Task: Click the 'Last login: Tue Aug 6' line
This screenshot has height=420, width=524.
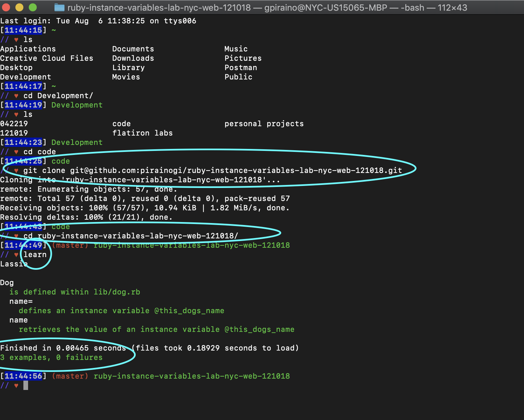Action: [98, 21]
